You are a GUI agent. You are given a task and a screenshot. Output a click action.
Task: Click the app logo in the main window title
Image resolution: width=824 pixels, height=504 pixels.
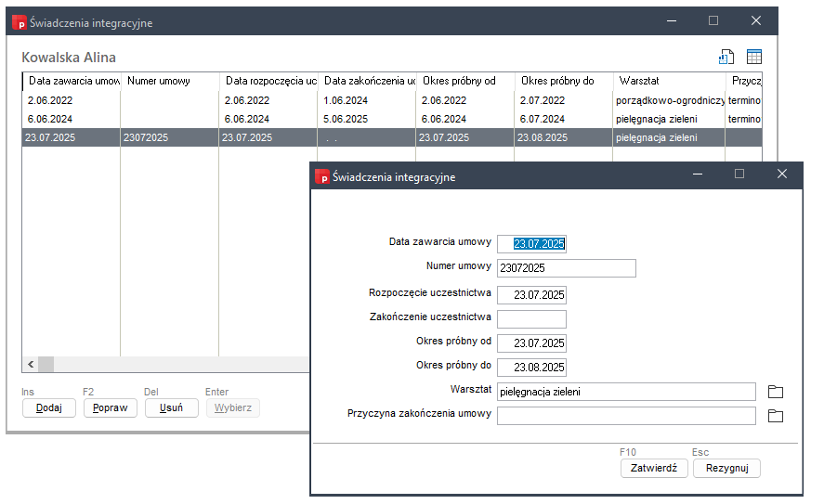(19, 22)
